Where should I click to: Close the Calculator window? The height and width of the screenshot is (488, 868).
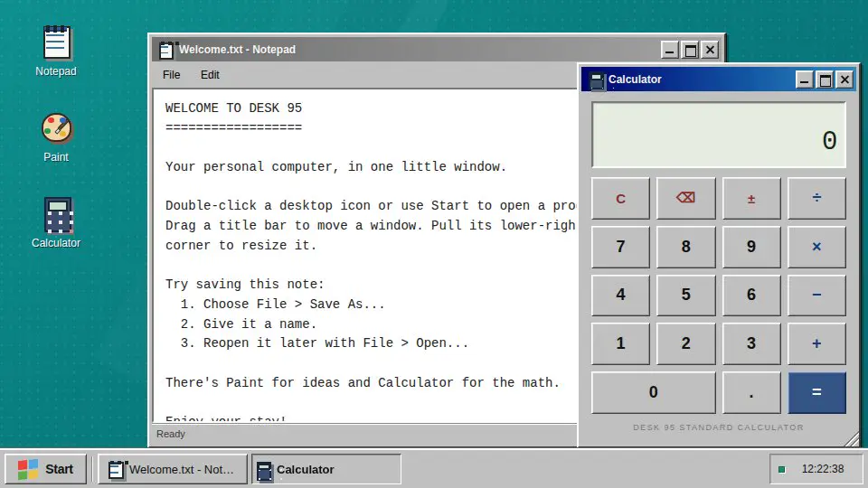[844, 80]
